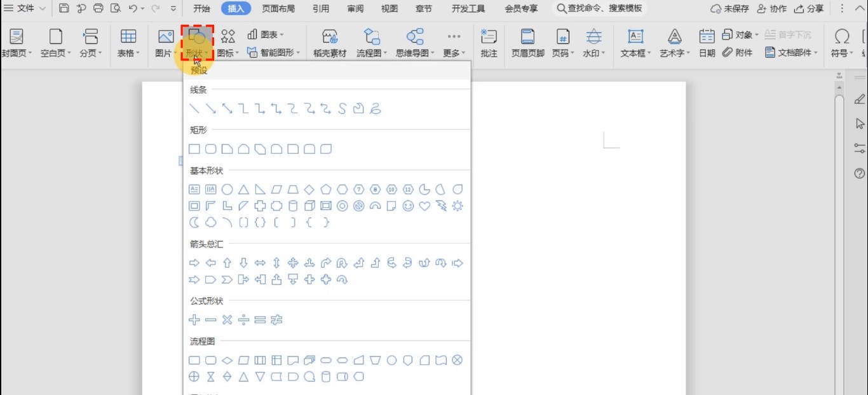Switch to the Page Layout (页面布局) tab

[x=278, y=8]
